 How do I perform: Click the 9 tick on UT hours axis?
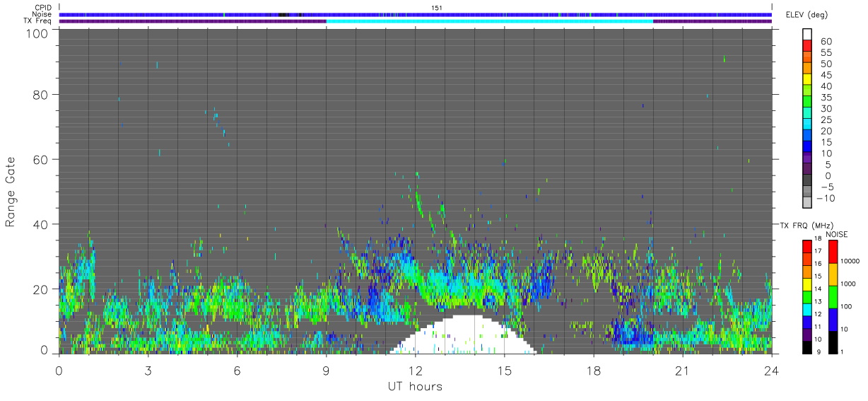tap(327, 370)
